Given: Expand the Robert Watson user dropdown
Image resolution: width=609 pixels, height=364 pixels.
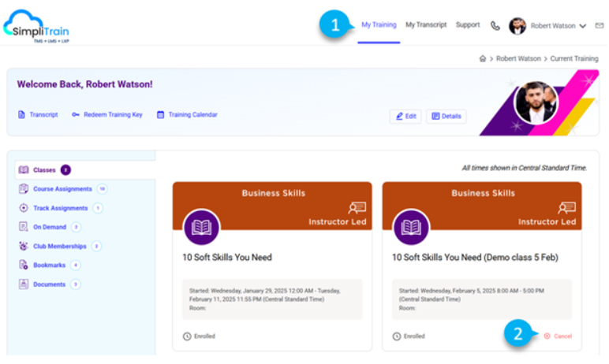Looking at the screenshot, I should pyautogui.click(x=582, y=26).
